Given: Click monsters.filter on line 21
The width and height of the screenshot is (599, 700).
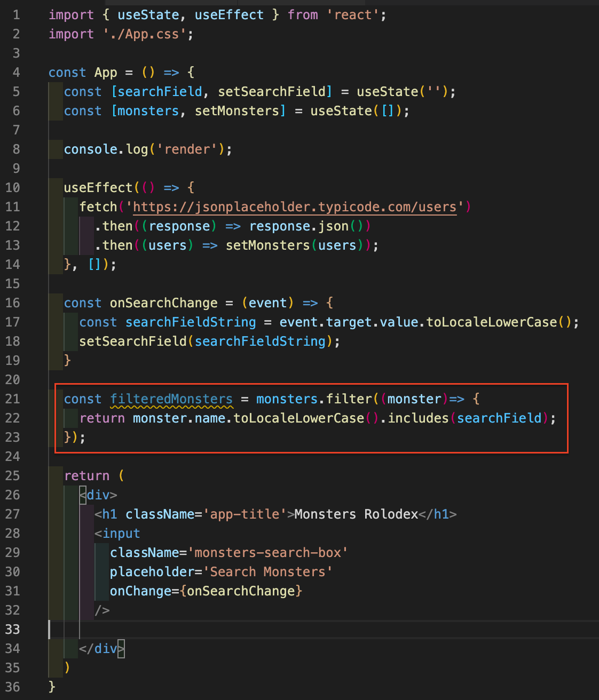Looking at the screenshot, I should click(314, 399).
